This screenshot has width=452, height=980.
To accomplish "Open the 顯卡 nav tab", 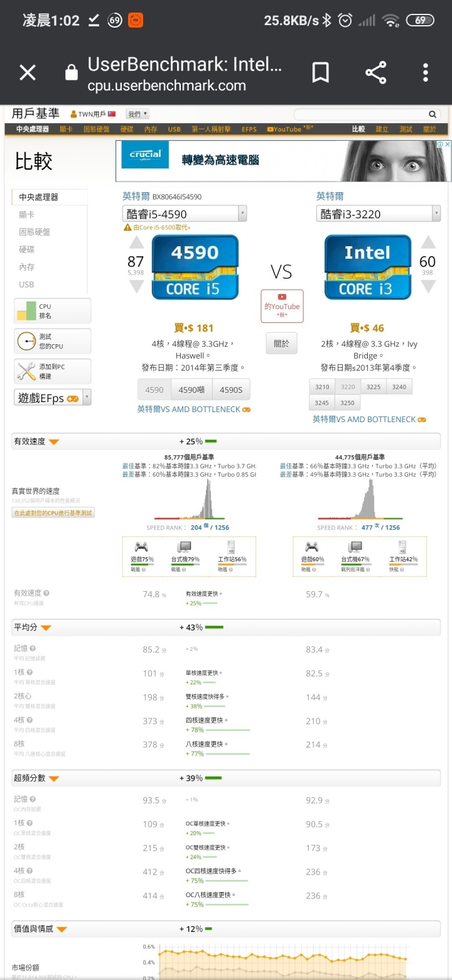I will coord(66,129).
